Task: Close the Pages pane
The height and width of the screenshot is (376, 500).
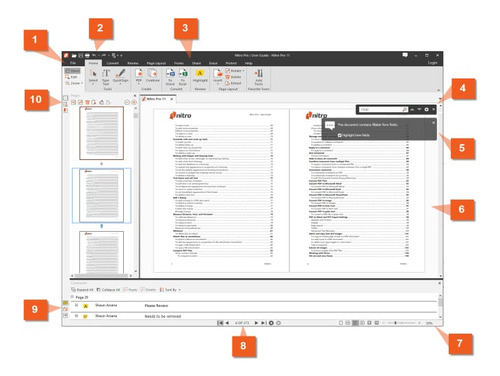Action: [x=135, y=96]
